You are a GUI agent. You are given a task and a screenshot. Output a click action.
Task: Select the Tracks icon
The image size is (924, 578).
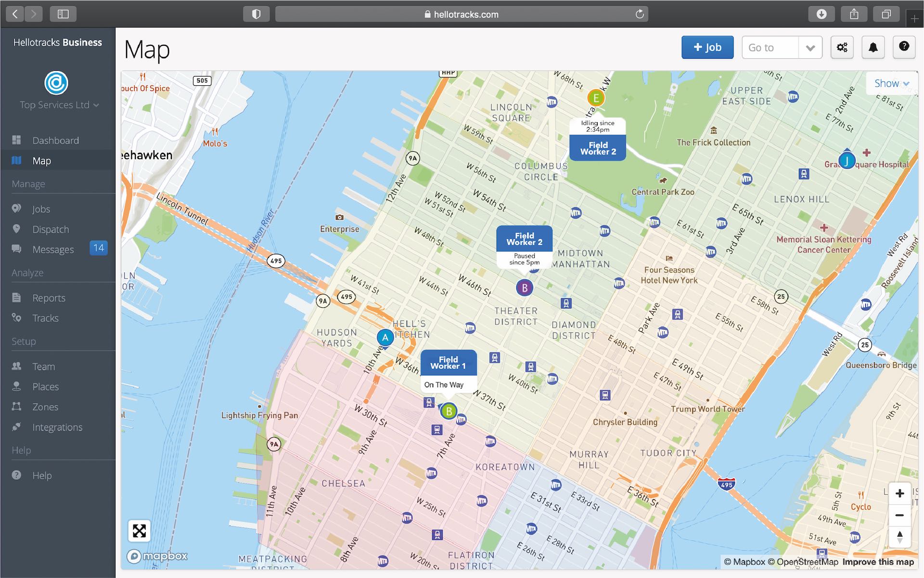(x=17, y=318)
